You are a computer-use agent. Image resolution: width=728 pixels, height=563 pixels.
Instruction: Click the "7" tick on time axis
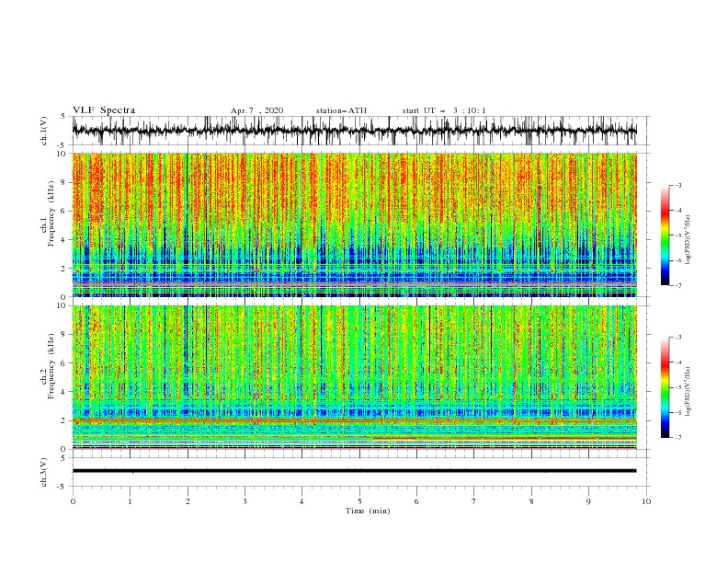click(474, 501)
